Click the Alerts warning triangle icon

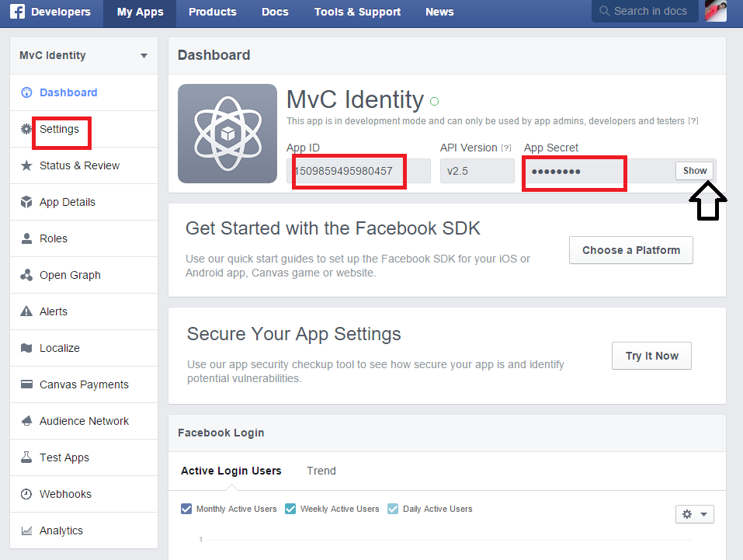click(x=26, y=311)
